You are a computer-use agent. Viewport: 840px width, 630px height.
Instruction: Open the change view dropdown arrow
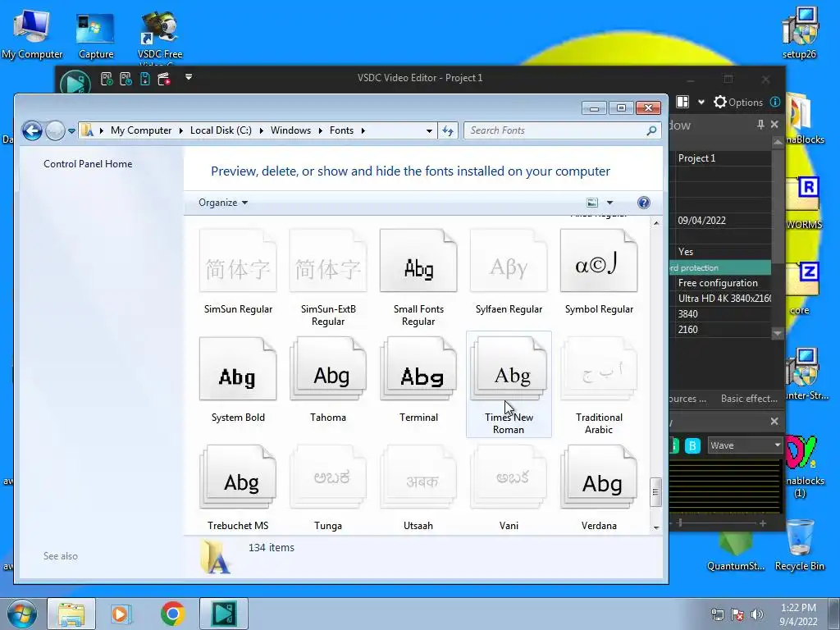(x=609, y=203)
